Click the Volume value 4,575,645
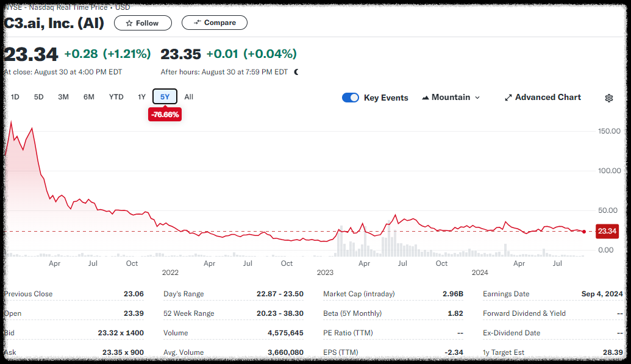This screenshot has width=631, height=364. click(286, 333)
